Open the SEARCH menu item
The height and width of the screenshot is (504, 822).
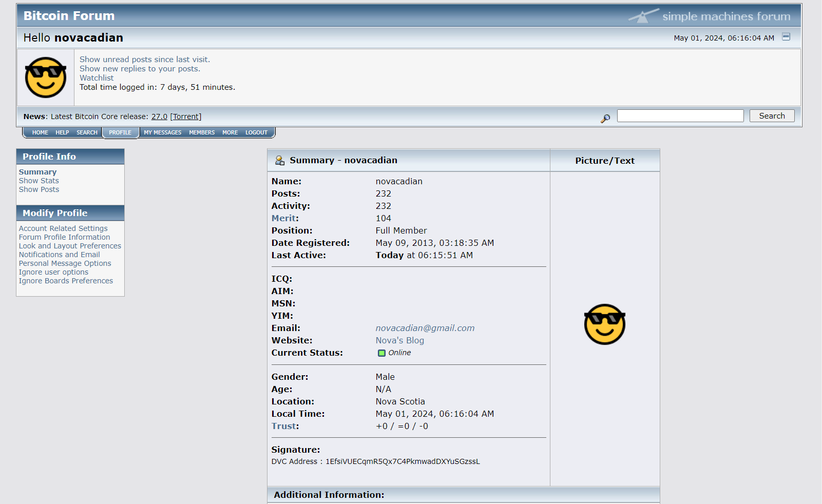click(x=87, y=132)
